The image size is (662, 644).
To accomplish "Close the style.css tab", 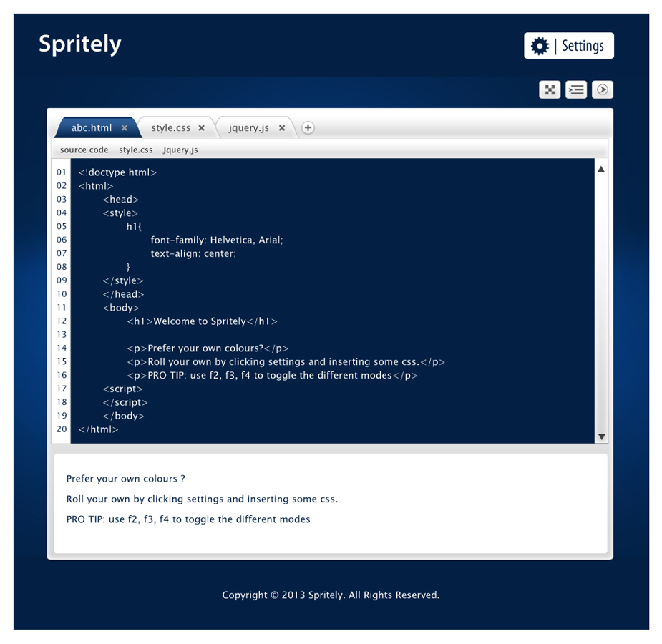I will click(x=201, y=128).
